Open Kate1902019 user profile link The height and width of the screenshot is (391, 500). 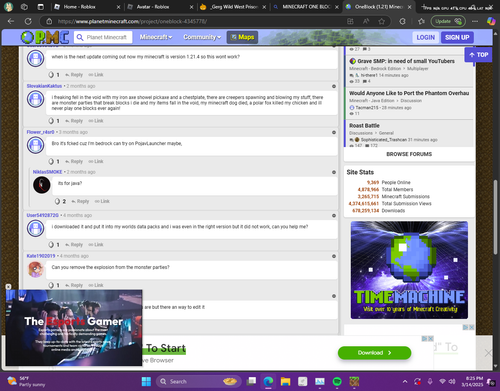pos(41,256)
